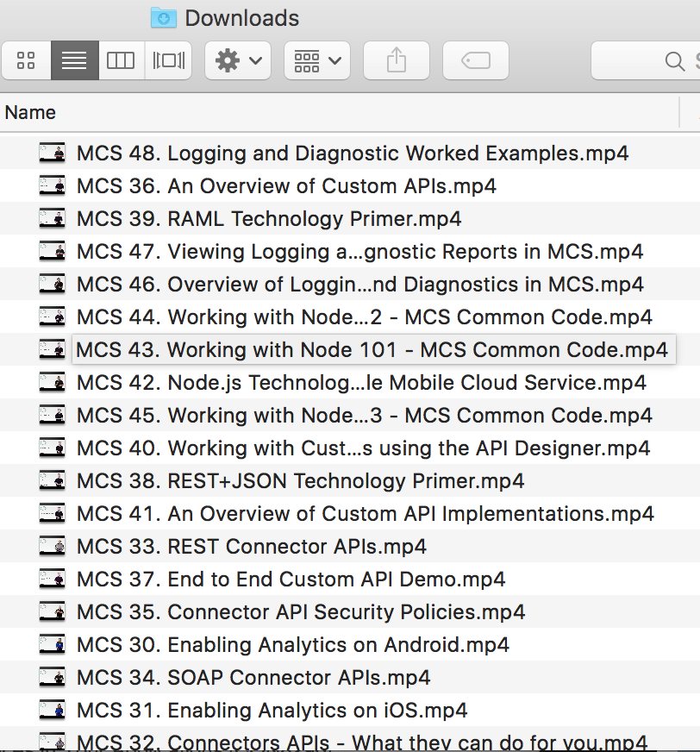Select MCS 42. Node.js Technology file
This screenshot has width=700, height=752.
pos(350,382)
